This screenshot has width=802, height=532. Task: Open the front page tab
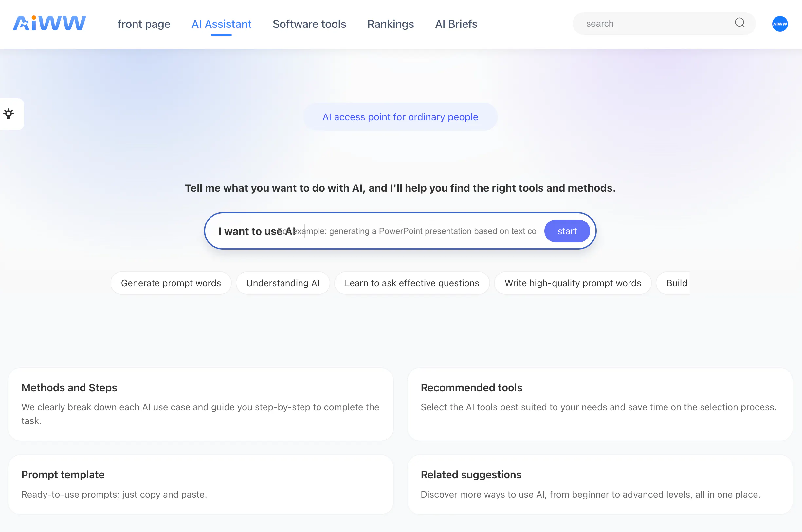(144, 24)
